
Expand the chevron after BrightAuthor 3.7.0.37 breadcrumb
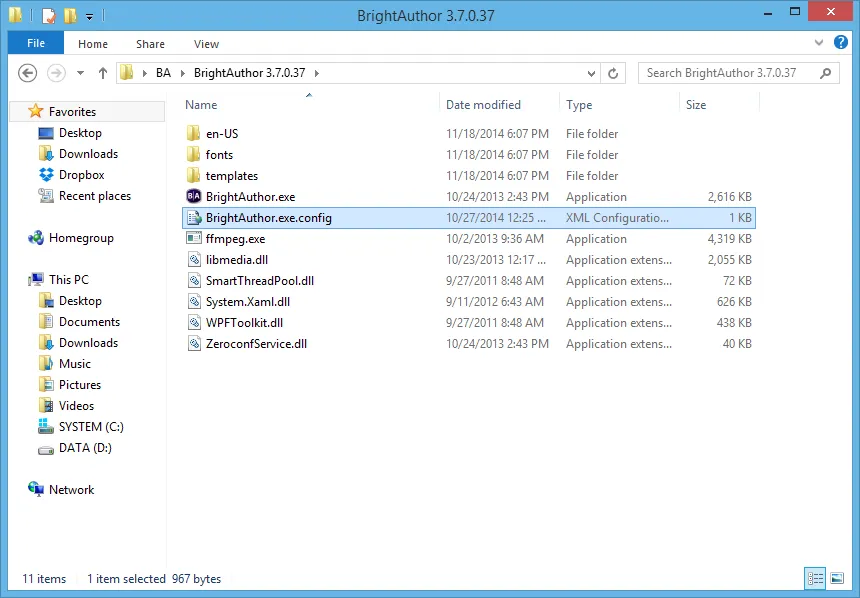tap(316, 73)
